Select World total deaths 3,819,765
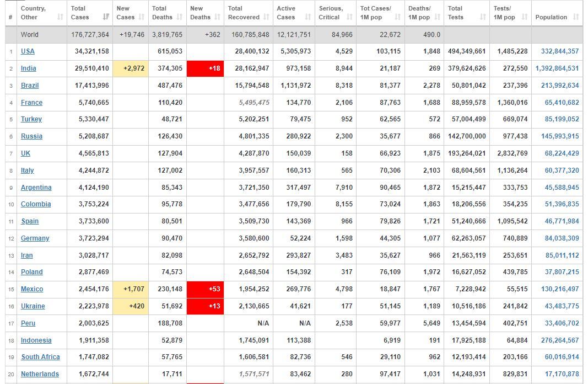Image resolution: width=588 pixels, height=384 pixels. coord(167,35)
